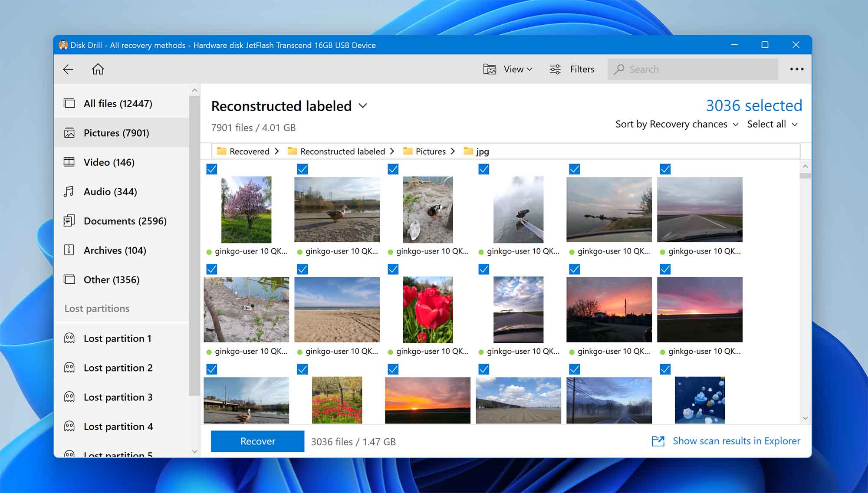Open the View options icon
This screenshot has height=493, width=868.
click(x=488, y=69)
